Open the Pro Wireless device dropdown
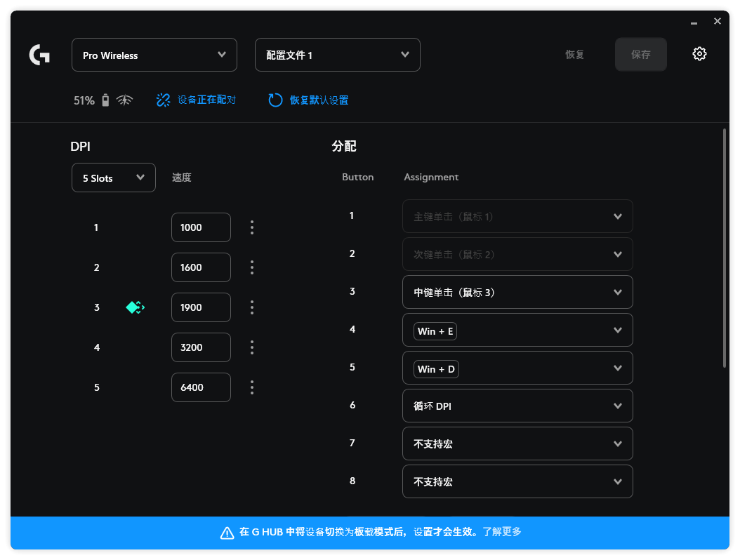 pos(154,55)
